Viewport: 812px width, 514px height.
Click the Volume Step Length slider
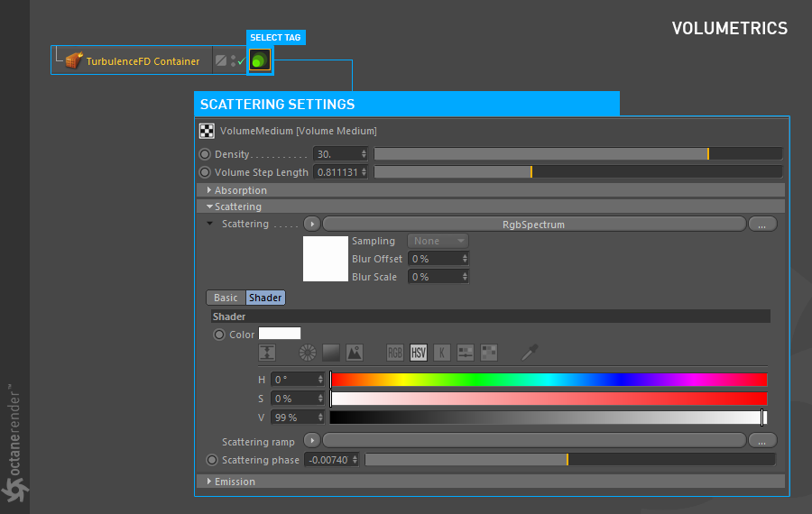point(578,172)
